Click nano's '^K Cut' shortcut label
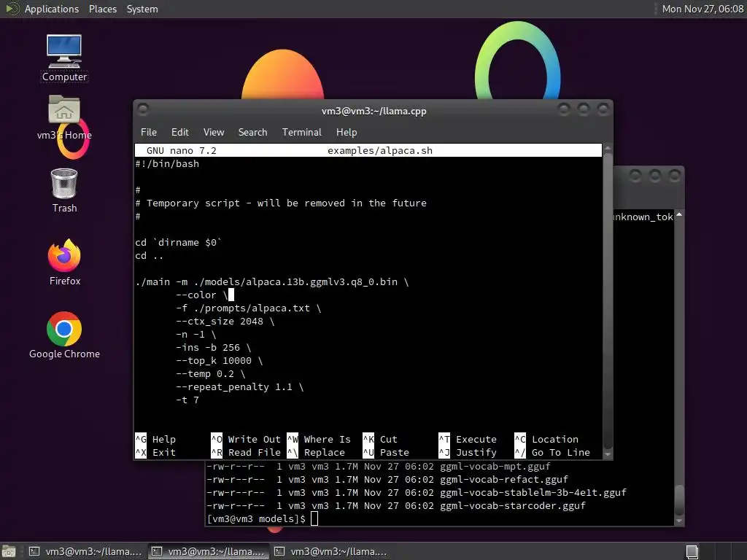Image resolution: width=747 pixels, height=560 pixels. 380,440
